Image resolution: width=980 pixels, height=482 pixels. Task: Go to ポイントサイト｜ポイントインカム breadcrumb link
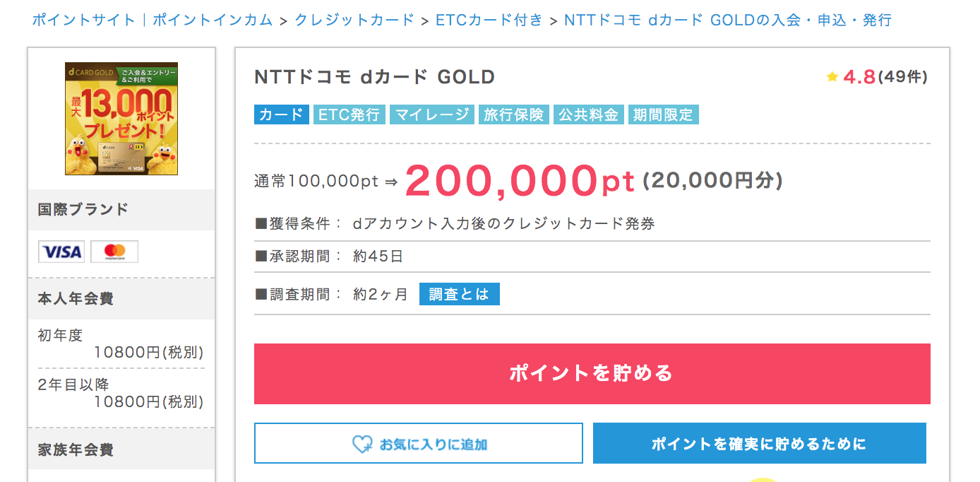[152, 20]
